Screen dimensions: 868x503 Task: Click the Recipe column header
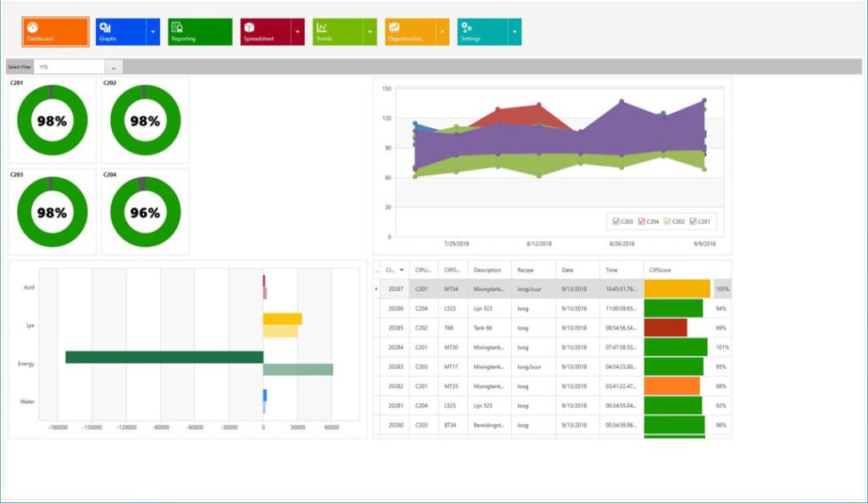tap(526, 270)
